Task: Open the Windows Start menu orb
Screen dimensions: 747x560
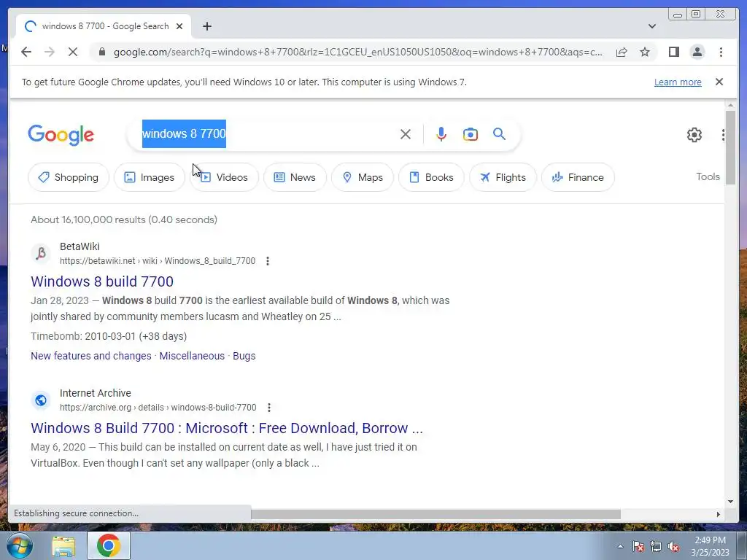Action: (20, 545)
